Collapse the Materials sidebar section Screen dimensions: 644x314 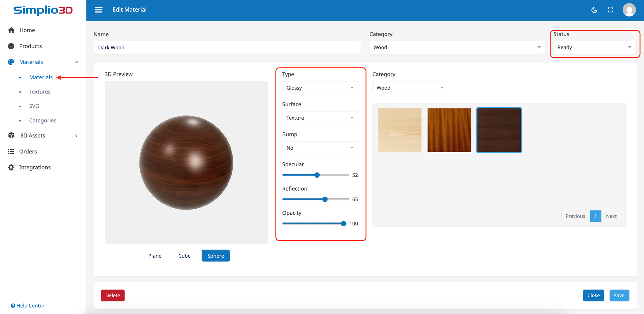(x=76, y=62)
